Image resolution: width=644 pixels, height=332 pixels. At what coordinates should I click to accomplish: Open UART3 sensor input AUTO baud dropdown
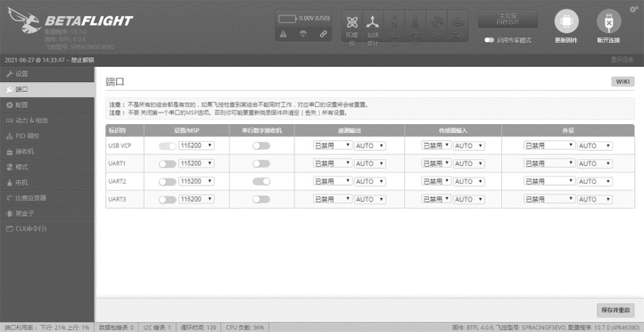469,199
